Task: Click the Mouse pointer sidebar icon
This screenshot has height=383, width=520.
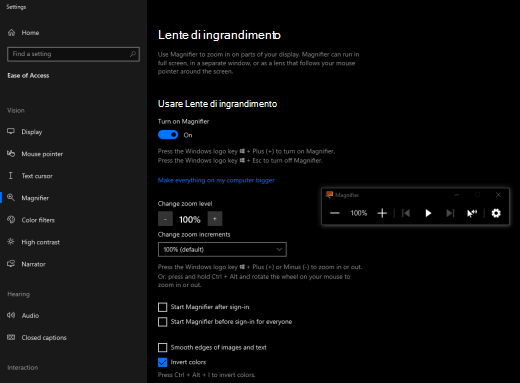Action: (x=11, y=153)
